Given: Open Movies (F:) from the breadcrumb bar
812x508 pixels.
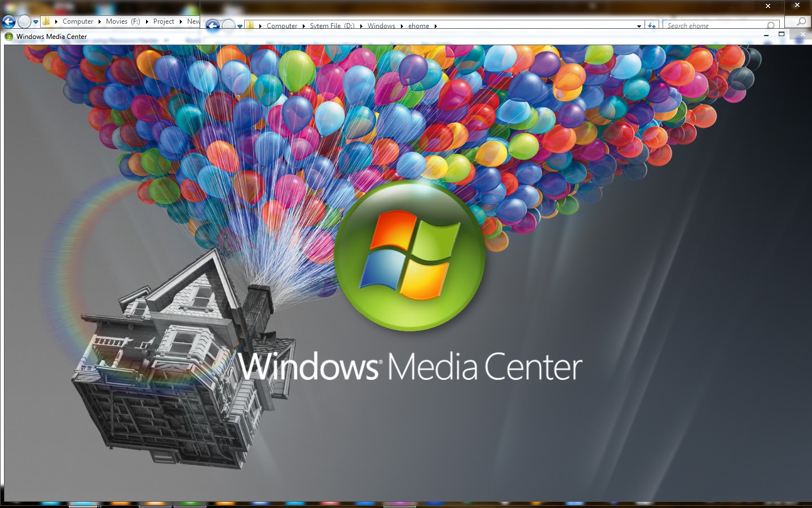Looking at the screenshot, I should tap(122, 21).
